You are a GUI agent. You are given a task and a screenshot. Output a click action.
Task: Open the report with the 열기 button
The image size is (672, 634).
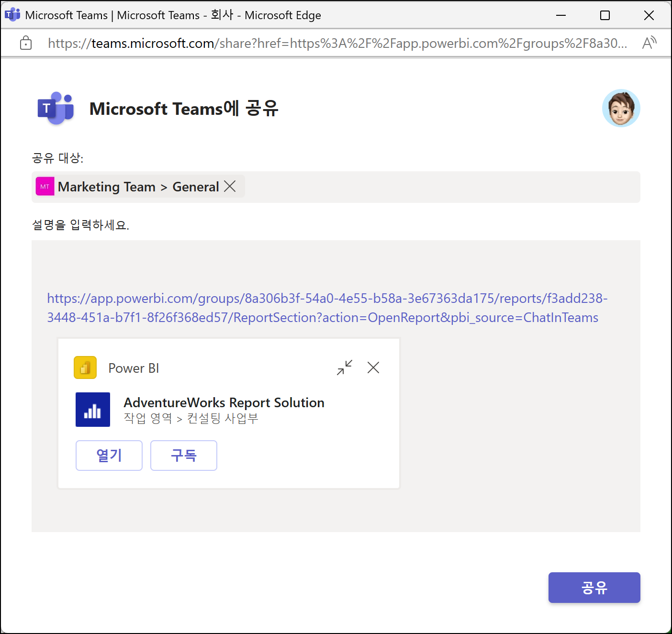109,455
